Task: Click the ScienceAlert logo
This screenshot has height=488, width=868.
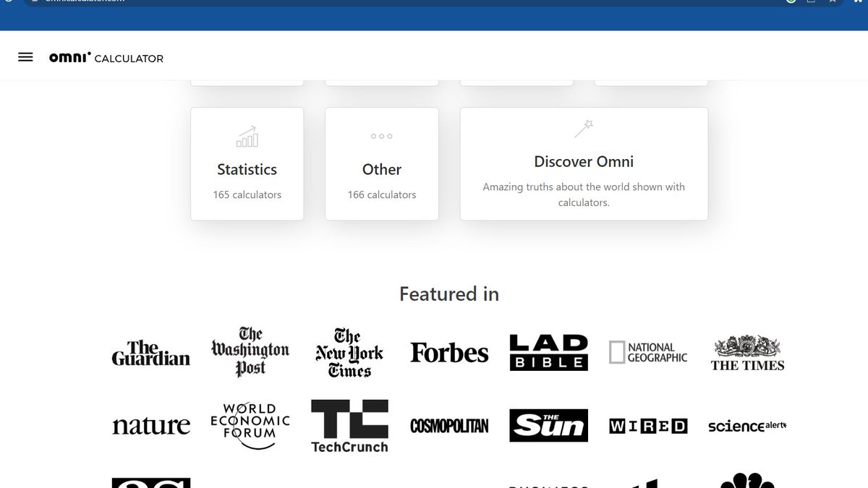Action: click(747, 426)
